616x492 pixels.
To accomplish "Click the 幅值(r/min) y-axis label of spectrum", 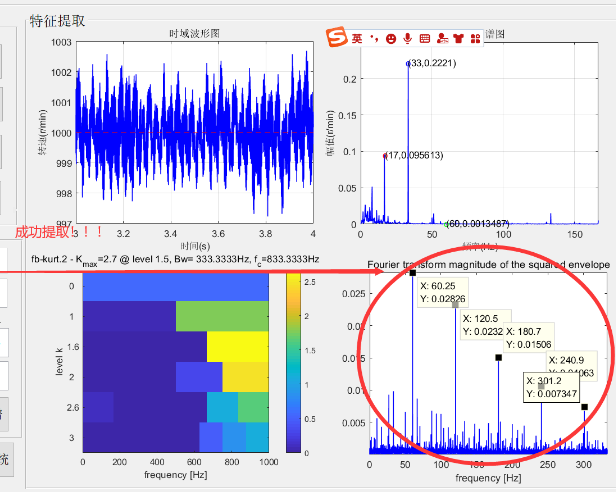I will [330, 133].
